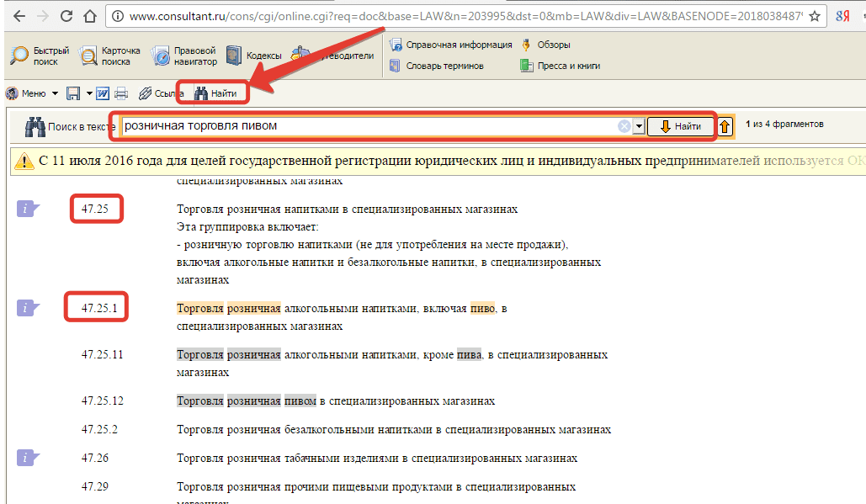The width and height of the screenshot is (866, 504).
Task: Open the browser home page icon
Action: (x=90, y=16)
